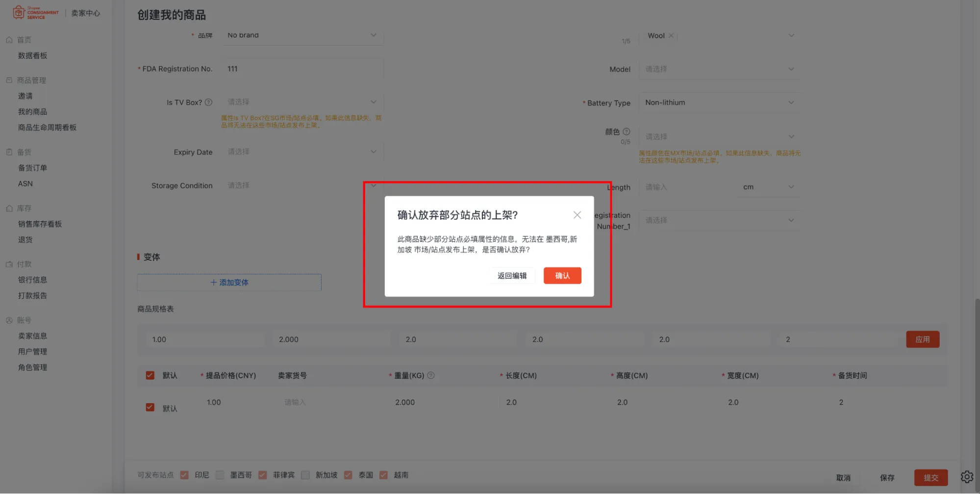Image resolution: width=980 pixels, height=494 pixels.
Task: Open the cm unit dropdown for Length
Action: point(768,187)
